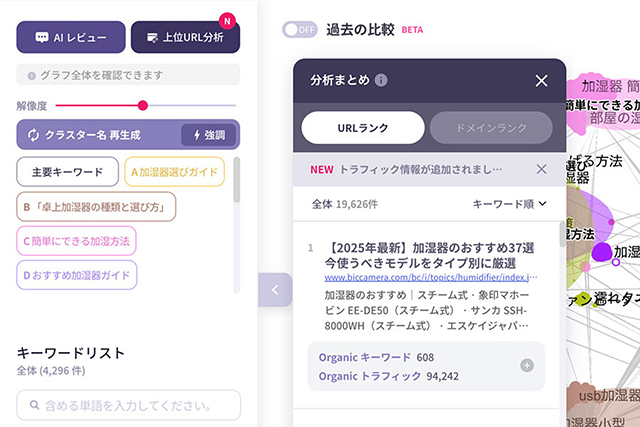Dismiss the NEW トラフィック notification banner

pyautogui.click(x=541, y=169)
